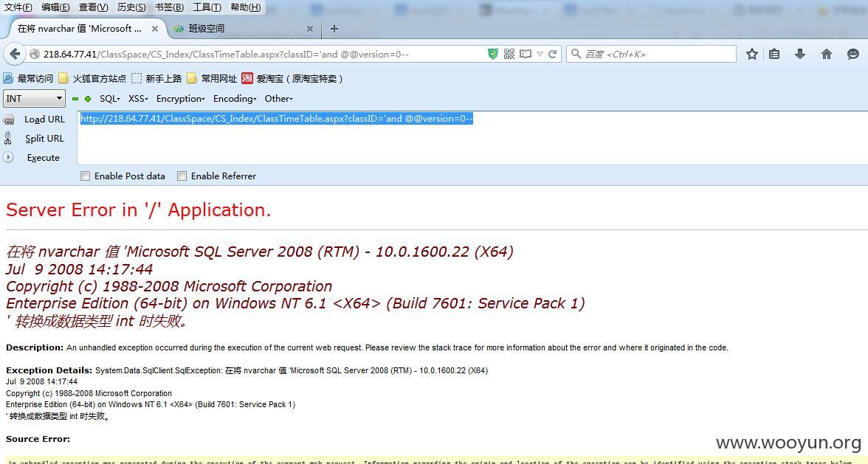This screenshot has height=464, width=868.
Task: Close the 班级空间 tab
Action: pyautogui.click(x=309, y=29)
